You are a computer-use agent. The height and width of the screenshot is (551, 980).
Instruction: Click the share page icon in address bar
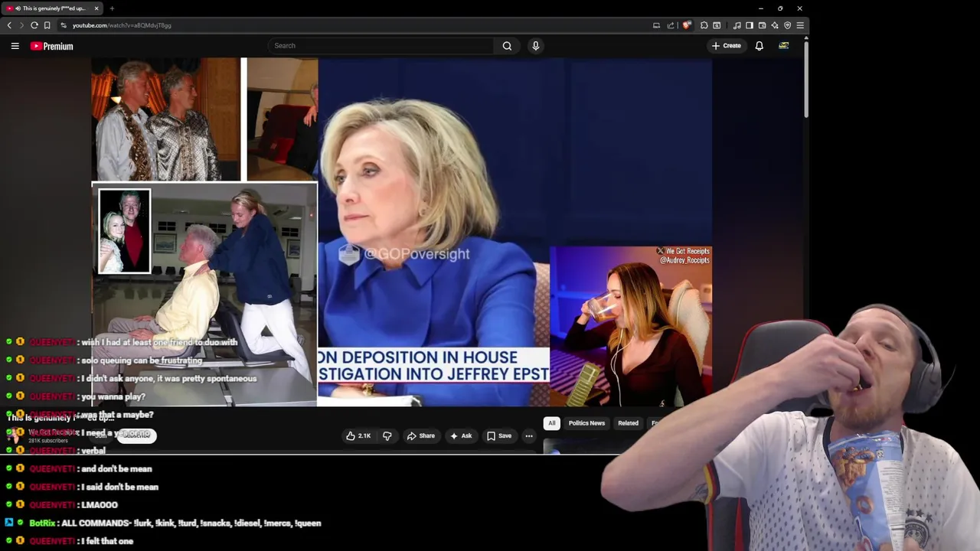click(671, 25)
